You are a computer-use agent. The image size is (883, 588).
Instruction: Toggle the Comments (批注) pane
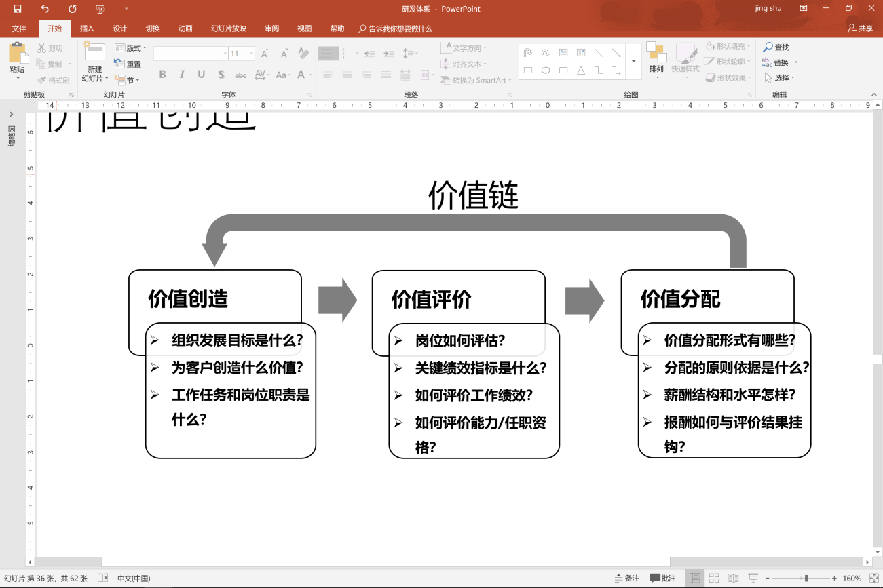[x=663, y=579]
